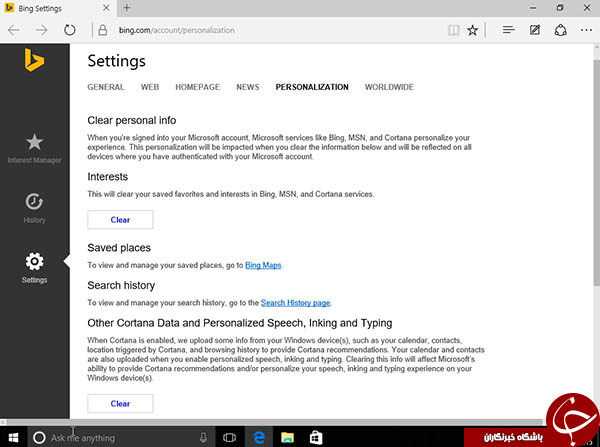The height and width of the screenshot is (447, 600).
Task: Click the 'Interests' heading
Action: coord(108,176)
